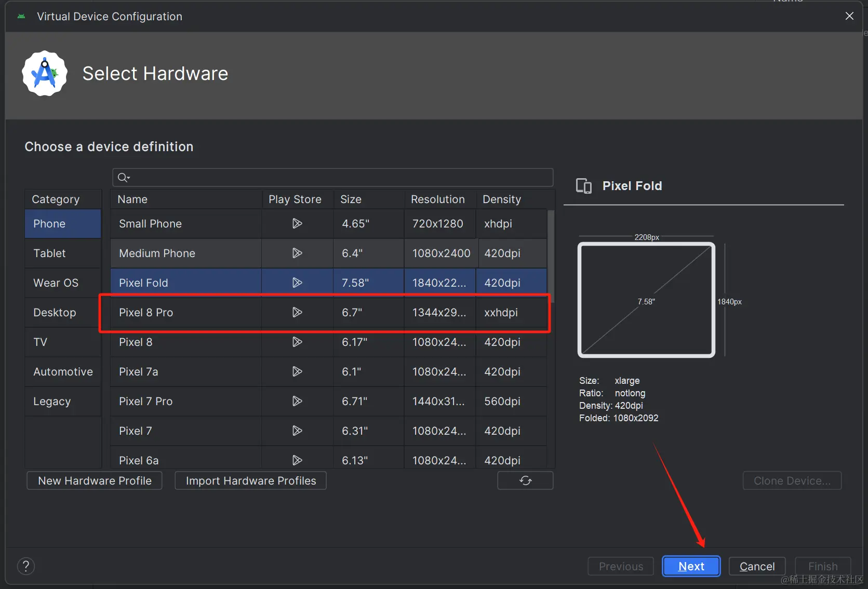868x589 pixels.
Task: Click Play Store icon in Pixel 8 Pro row
Action: [x=297, y=312]
